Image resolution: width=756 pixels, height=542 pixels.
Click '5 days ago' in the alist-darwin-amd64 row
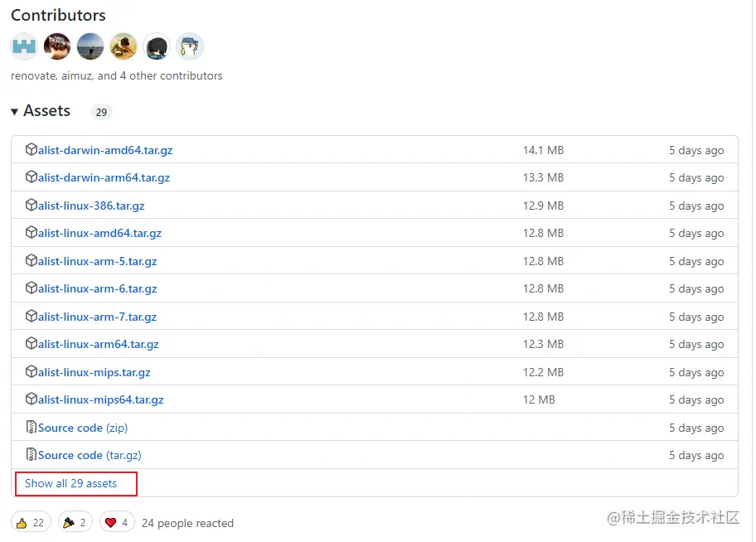pos(696,151)
